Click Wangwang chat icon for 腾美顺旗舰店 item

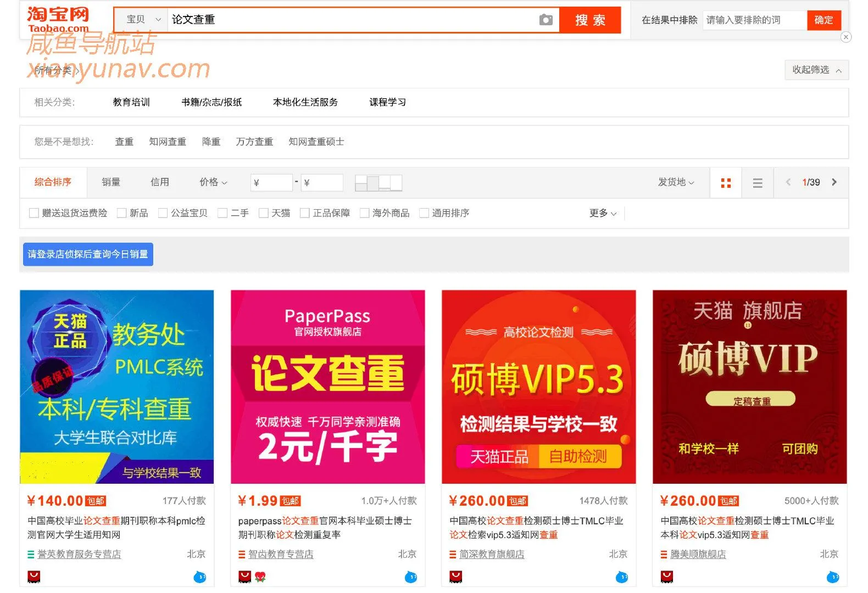(x=832, y=577)
